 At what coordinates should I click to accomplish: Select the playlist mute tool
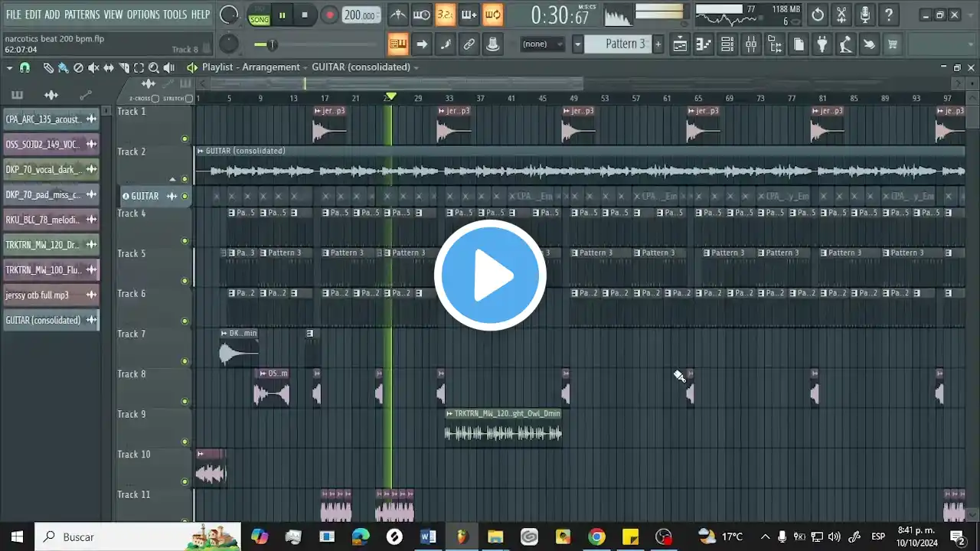tap(93, 67)
